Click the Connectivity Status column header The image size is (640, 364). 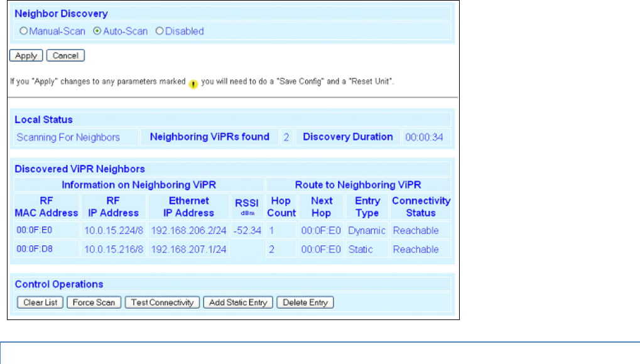pyautogui.click(x=421, y=207)
